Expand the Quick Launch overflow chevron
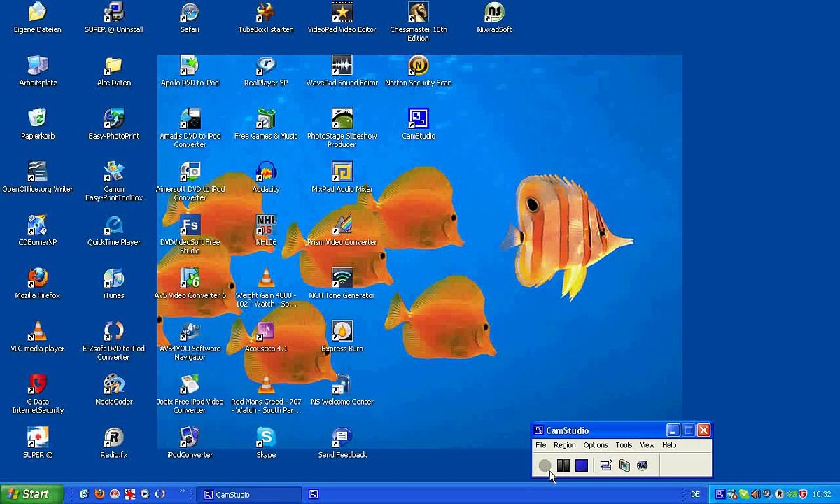Image resolution: width=840 pixels, height=504 pixels. [x=182, y=491]
